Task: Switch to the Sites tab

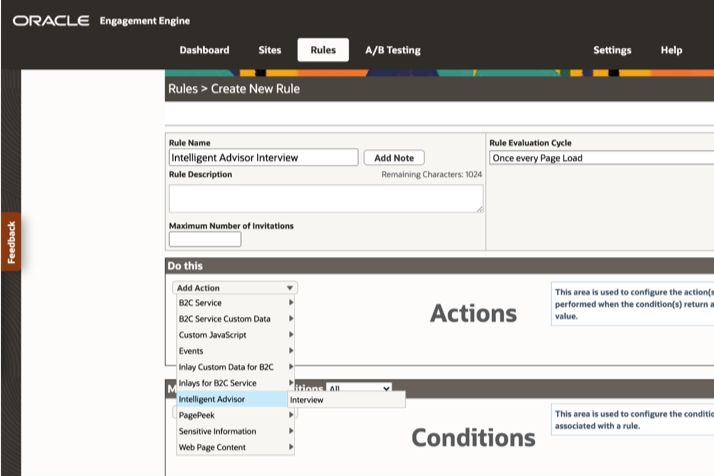Action: (270, 50)
